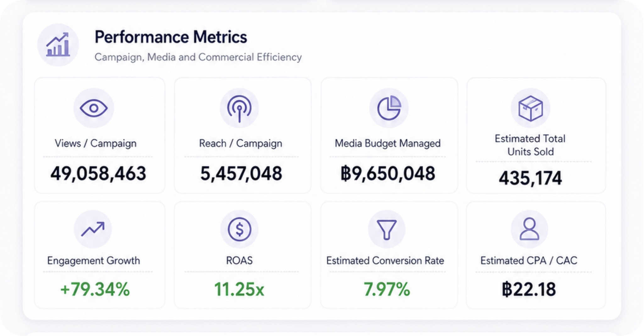Image resolution: width=644 pixels, height=336 pixels.
Task: Click the broadcast antenna icon for Reach
Action: [240, 108]
